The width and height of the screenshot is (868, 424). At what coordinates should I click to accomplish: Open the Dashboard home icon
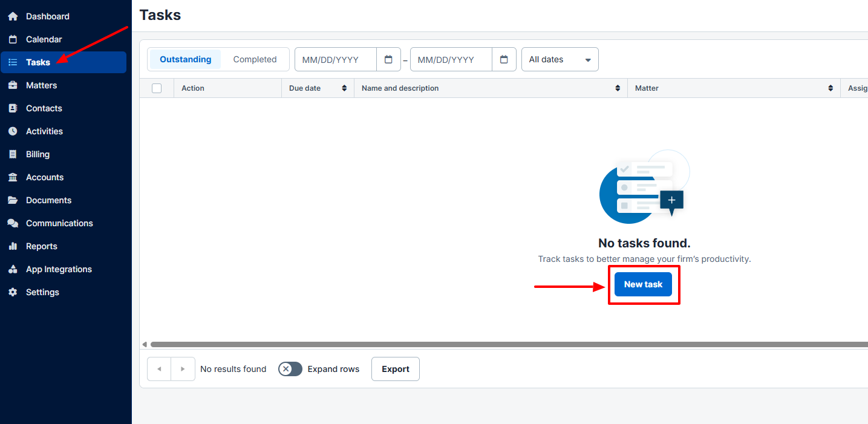coord(13,16)
